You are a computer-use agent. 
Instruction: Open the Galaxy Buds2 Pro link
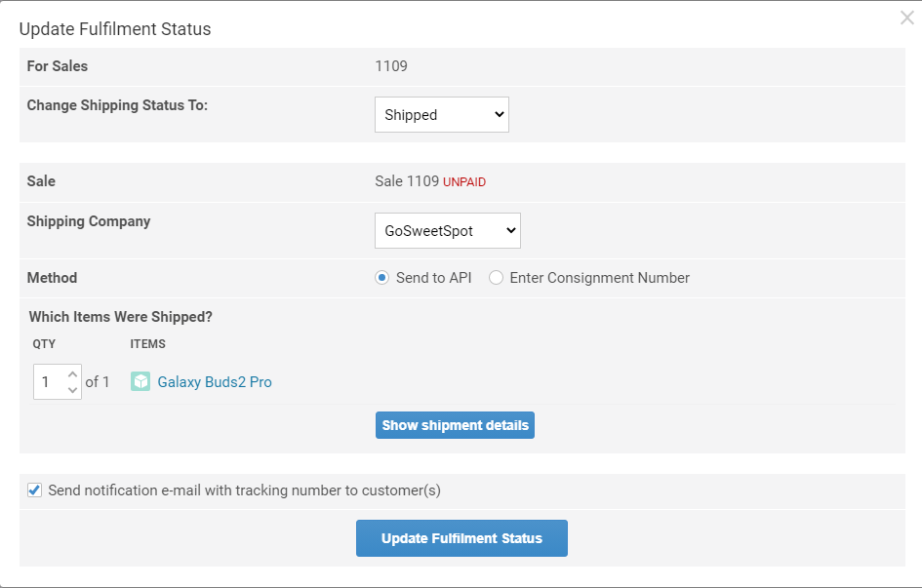click(215, 382)
